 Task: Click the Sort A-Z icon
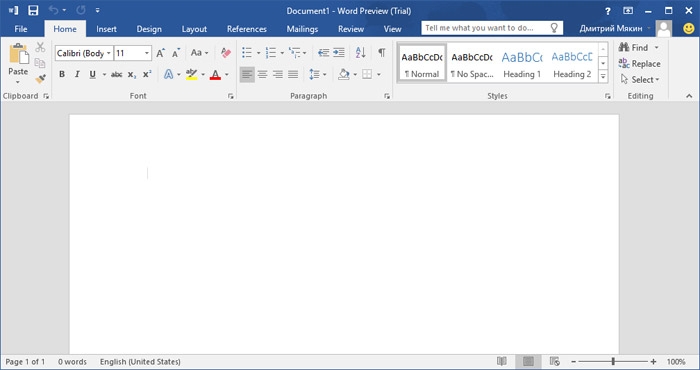(x=361, y=53)
